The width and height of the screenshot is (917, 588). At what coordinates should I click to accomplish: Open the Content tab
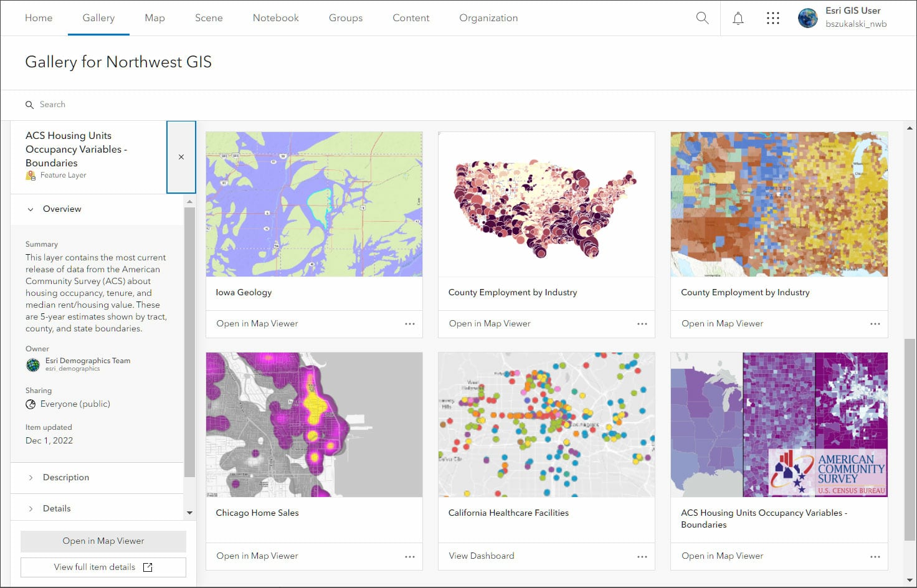coord(411,18)
